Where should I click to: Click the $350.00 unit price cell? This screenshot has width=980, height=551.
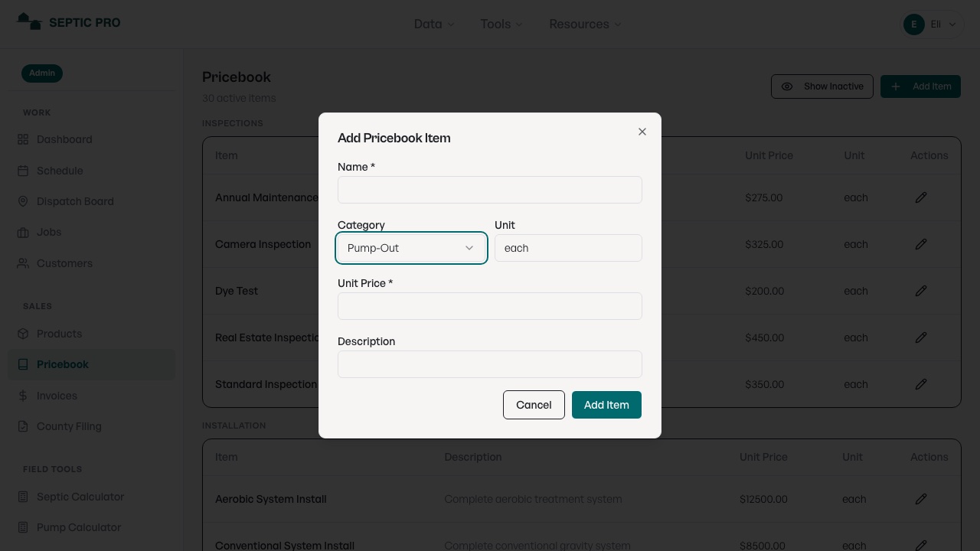coord(764,384)
